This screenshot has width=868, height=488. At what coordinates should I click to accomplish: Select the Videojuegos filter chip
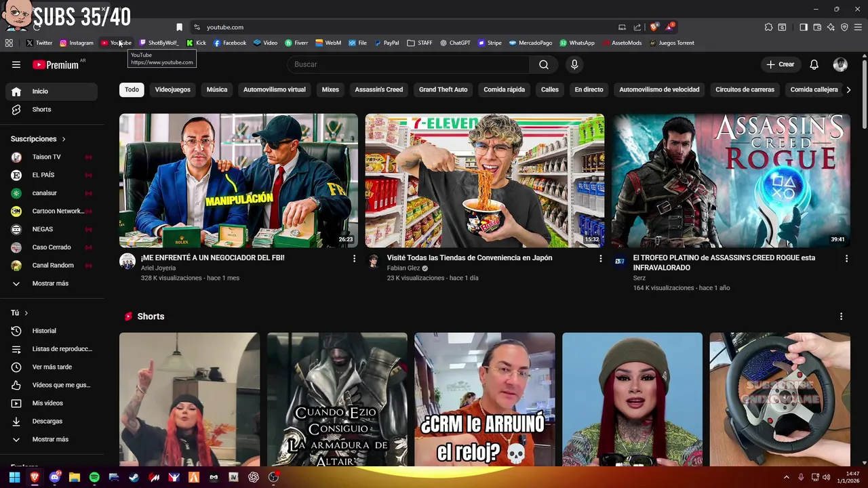[172, 89]
